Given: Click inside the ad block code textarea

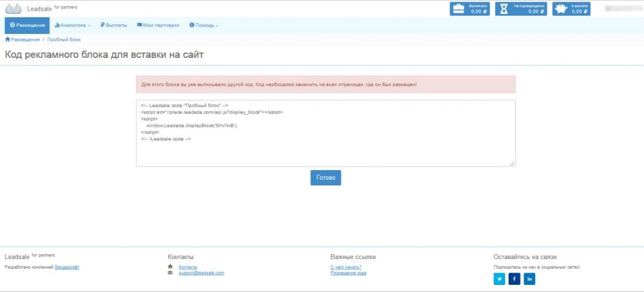Looking at the screenshot, I should (x=326, y=133).
